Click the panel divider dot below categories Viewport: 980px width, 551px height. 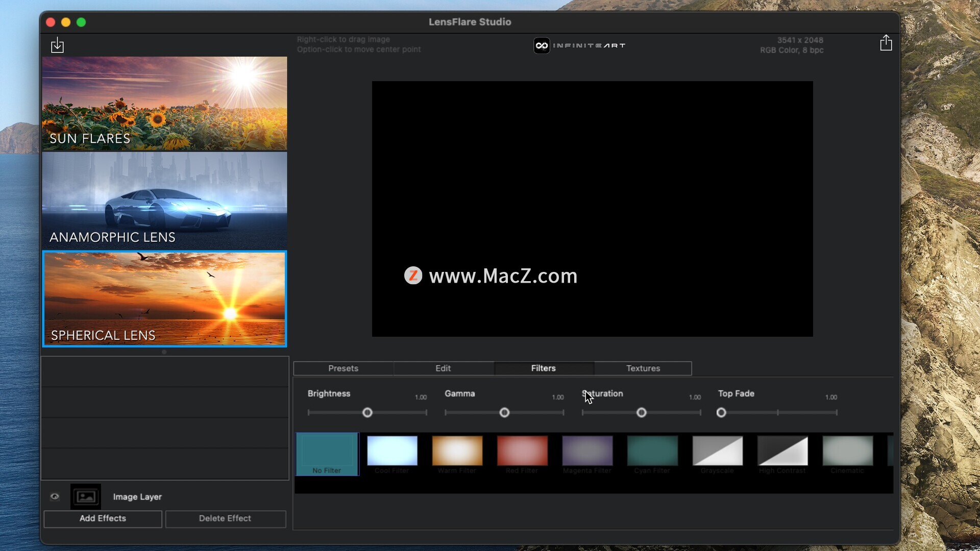click(164, 352)
